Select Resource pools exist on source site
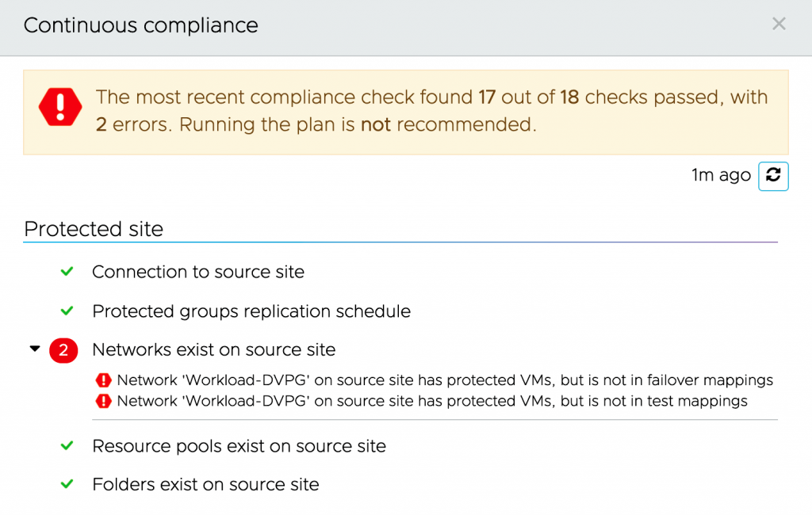The height and width of the screenshot is (515, 812). click(x=239, y=446)
